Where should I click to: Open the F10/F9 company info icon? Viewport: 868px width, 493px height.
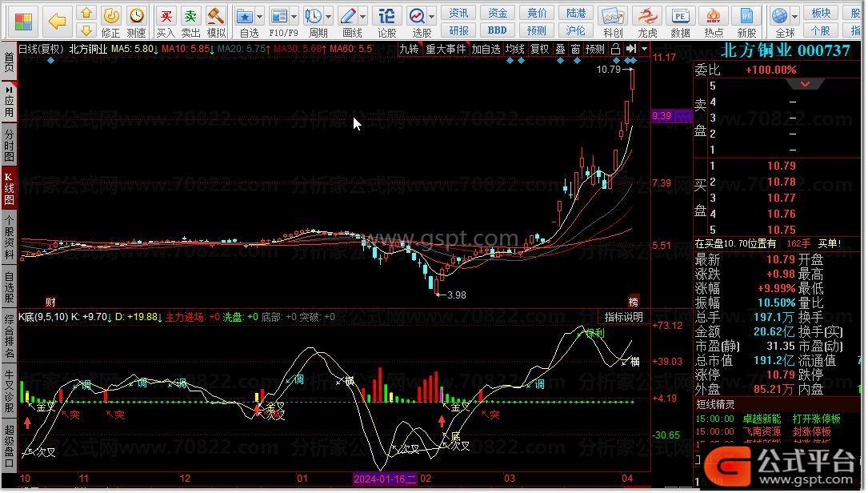click(x=279, y=15)
